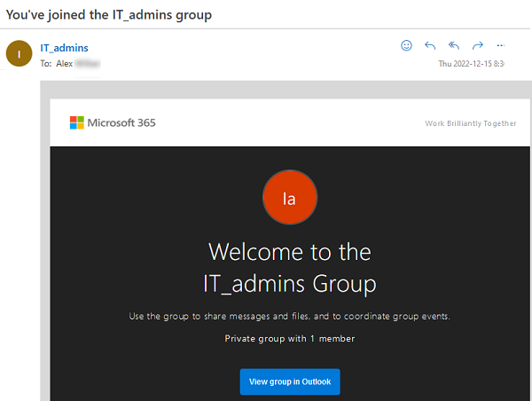Open the more actions ellipsis menu
The height and width of the screenshot is (401, 532).
click(x=500, y=45)
